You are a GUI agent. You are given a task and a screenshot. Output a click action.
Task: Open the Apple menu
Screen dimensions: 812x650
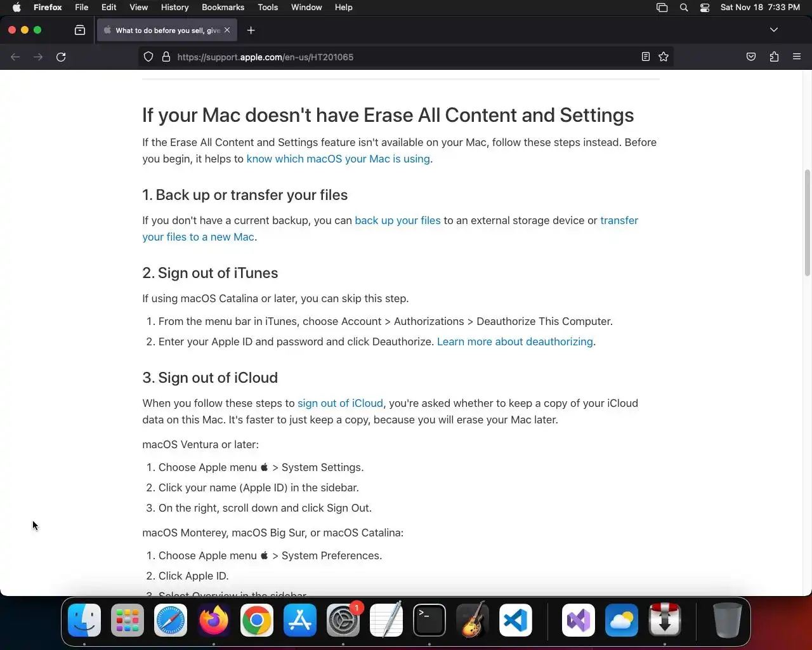16,8
